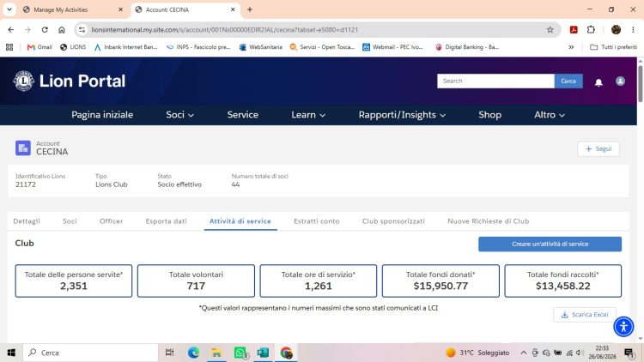Go to browser home page

[62, 29]
